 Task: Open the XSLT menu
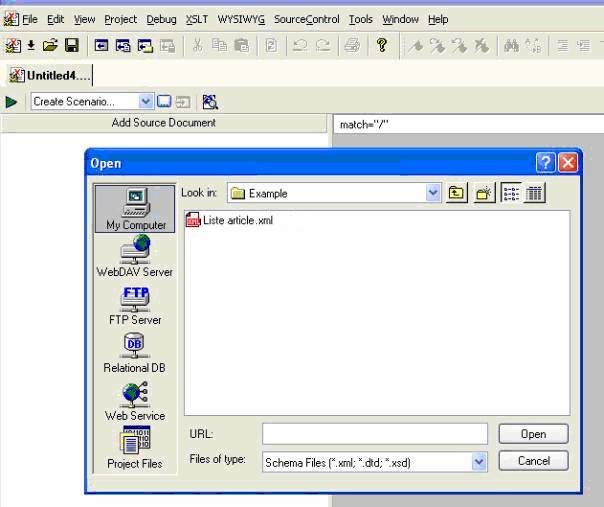(197, 19)
